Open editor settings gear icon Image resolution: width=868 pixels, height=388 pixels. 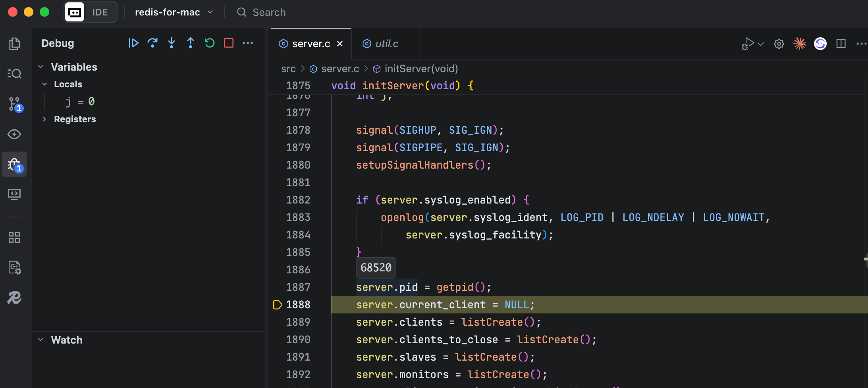point(779,44)
